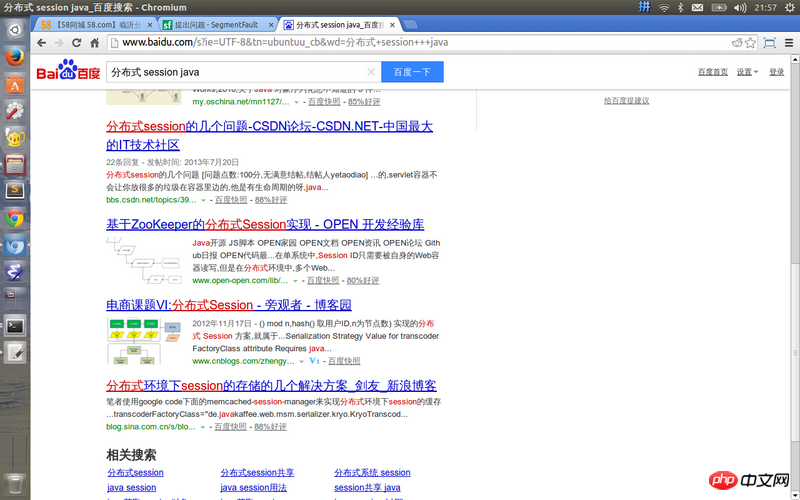Expand arrow next to my.oschina.net URL
800x500 pixels.
click(x=296, y=102)
